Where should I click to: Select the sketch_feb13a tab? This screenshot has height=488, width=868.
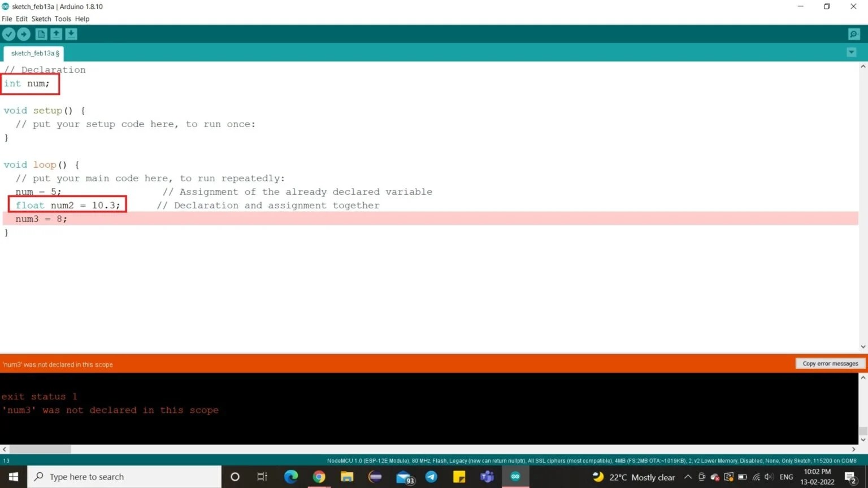click(x=33, y=53)
